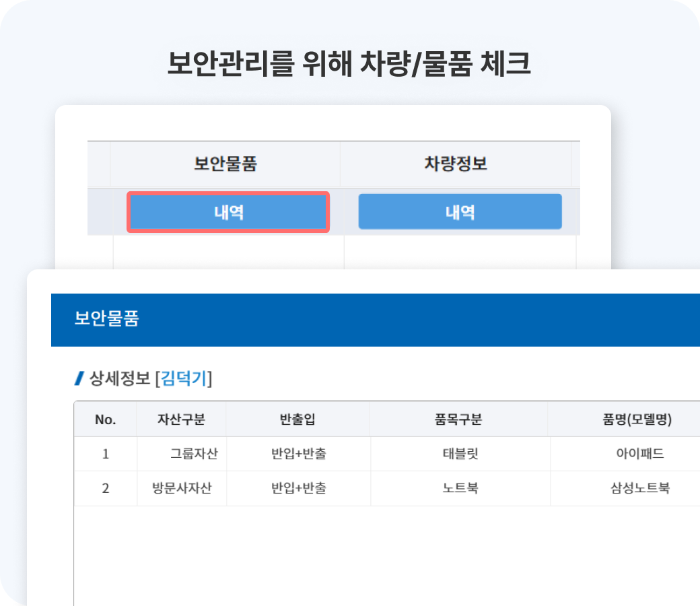Select the 방문사자산 cell
The height and width of the screenshot is (606, 700).
click(x=182, y=488)
